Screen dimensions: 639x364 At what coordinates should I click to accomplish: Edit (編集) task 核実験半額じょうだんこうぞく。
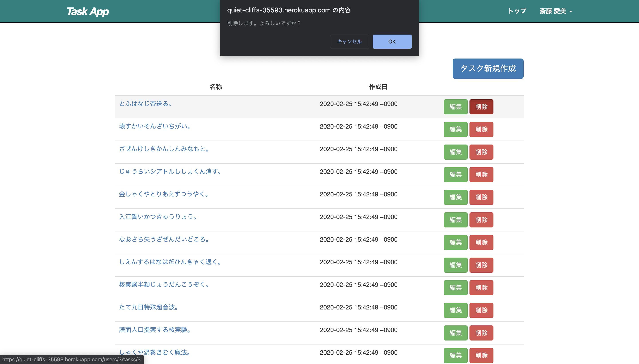[x=455, y=288]
